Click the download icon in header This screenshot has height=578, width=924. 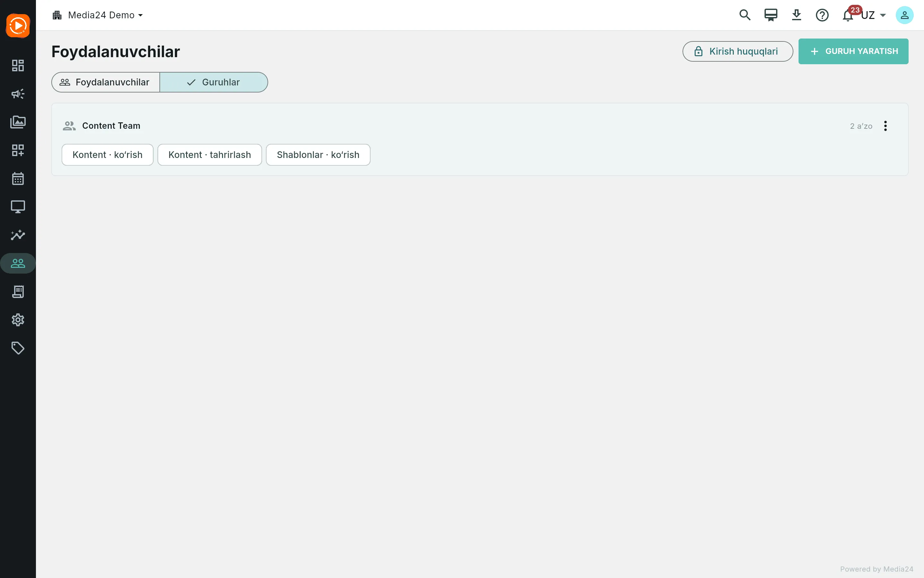[796, 15]
